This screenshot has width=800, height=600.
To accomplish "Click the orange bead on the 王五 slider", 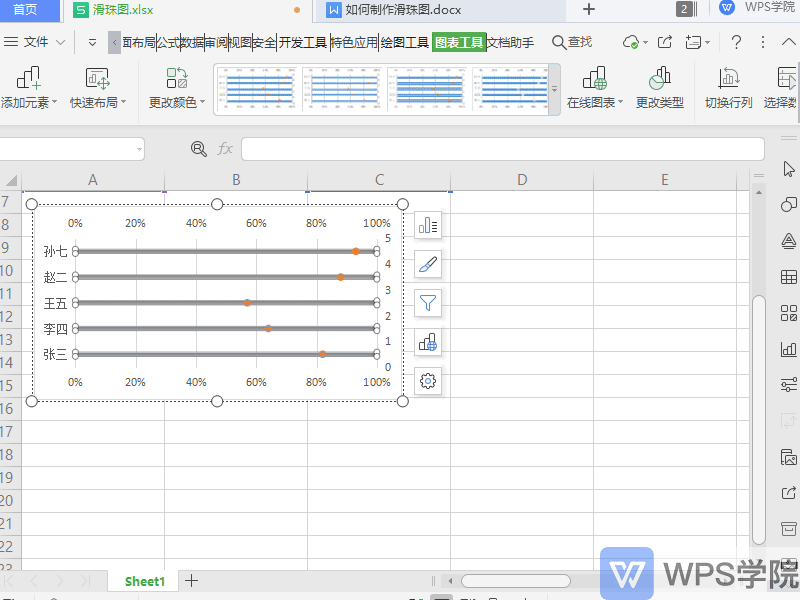I will coord(247,303).
